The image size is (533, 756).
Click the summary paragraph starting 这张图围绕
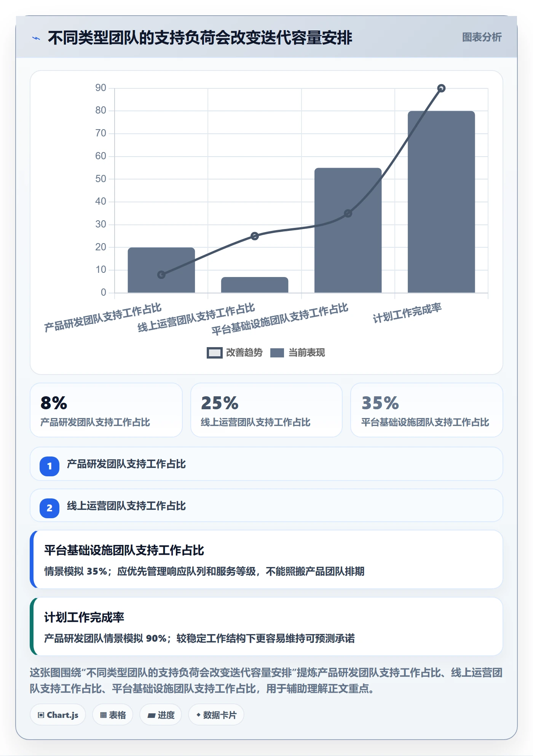pos(266,681)
